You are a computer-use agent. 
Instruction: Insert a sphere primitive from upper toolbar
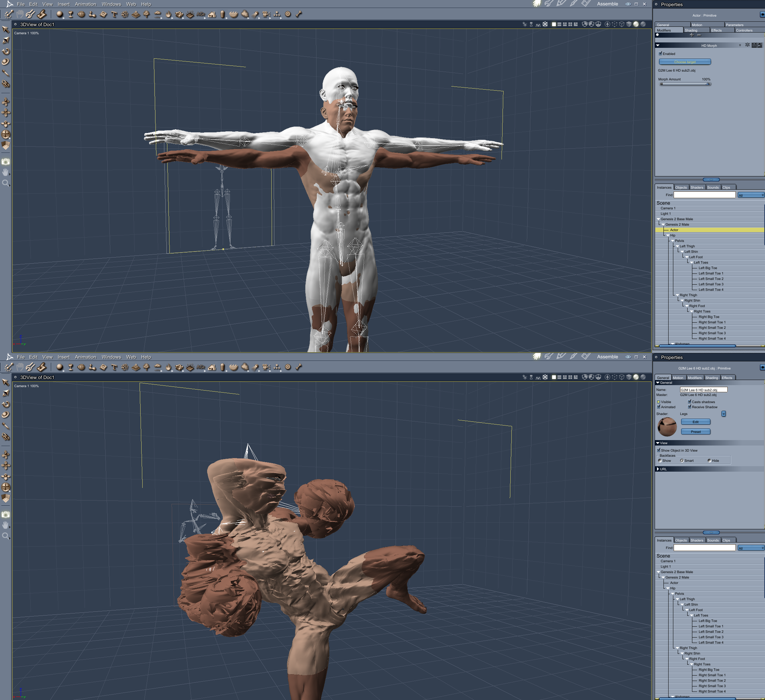coord(59,14)
